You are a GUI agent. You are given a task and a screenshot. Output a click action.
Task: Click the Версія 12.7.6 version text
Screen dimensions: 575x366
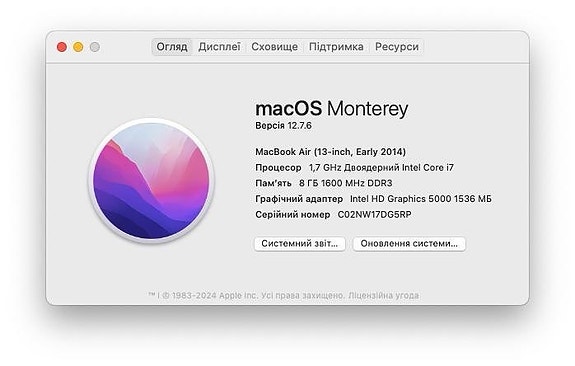click(283, 125)
